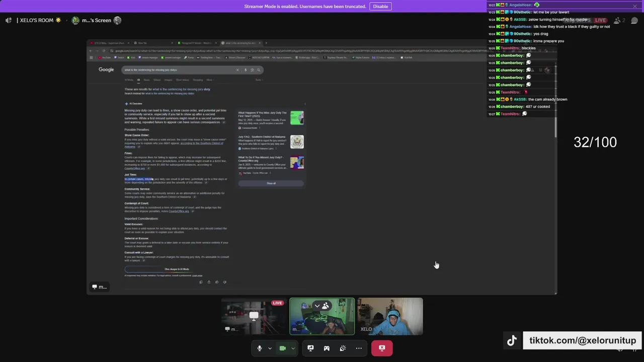
Task: Open microphone options chevron
Action: click(270, 348)
